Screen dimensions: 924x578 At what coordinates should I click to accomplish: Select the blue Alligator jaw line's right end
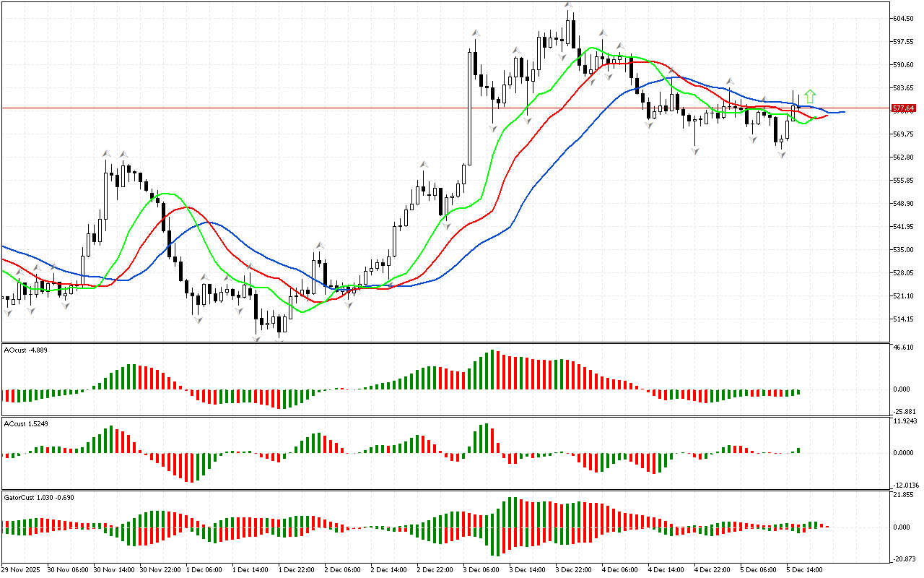point(843,112)
